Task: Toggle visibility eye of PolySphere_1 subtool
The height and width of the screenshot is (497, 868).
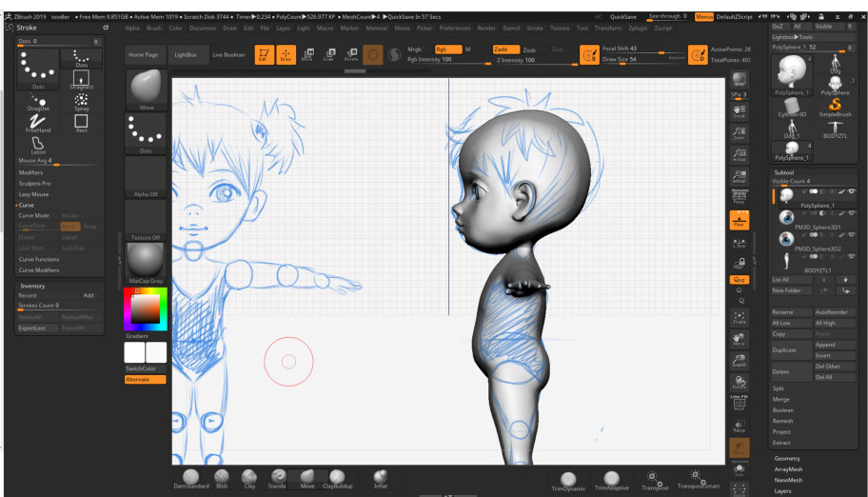Action: point(852,191)
